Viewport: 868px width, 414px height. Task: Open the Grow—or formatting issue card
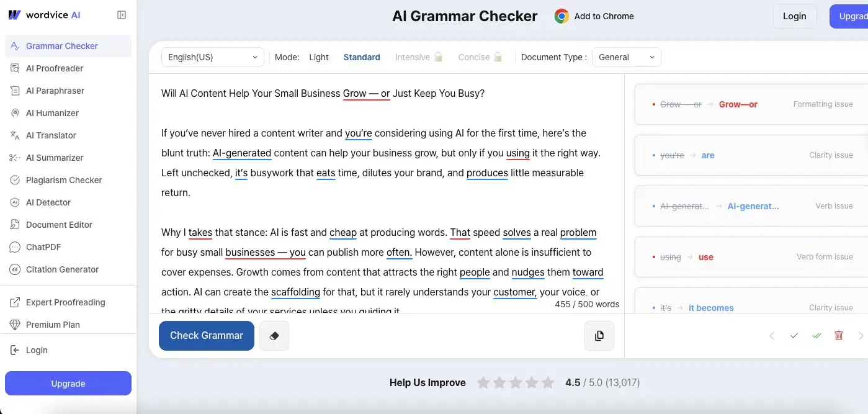(x=751, y=104)
